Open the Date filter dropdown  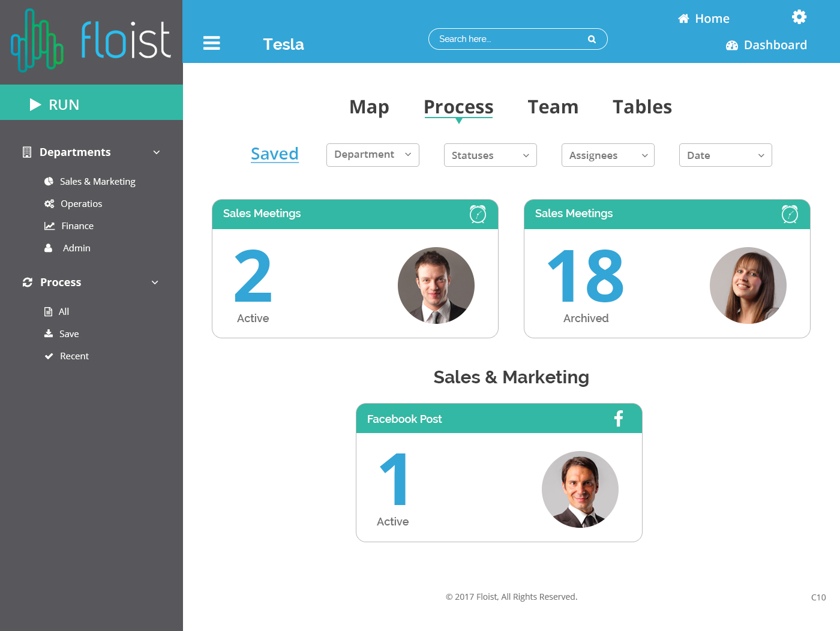[x=725, y=155]
